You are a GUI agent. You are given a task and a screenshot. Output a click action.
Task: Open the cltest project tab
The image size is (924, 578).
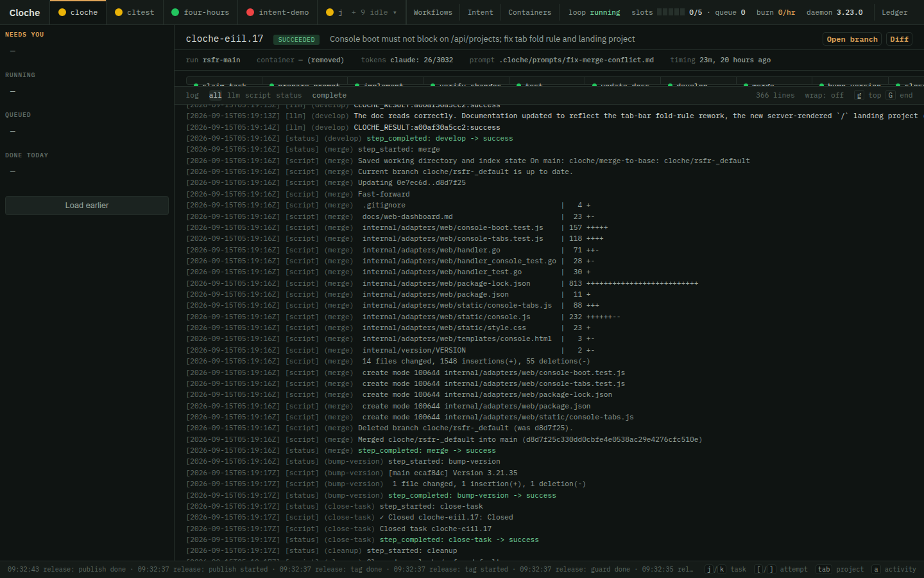click(134, 12)
